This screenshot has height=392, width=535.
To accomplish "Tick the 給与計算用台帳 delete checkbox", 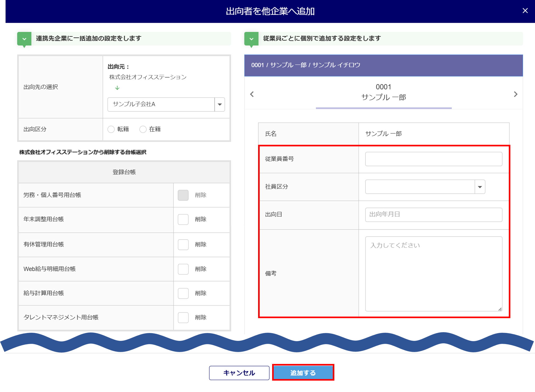I will [x=183, y=293].
